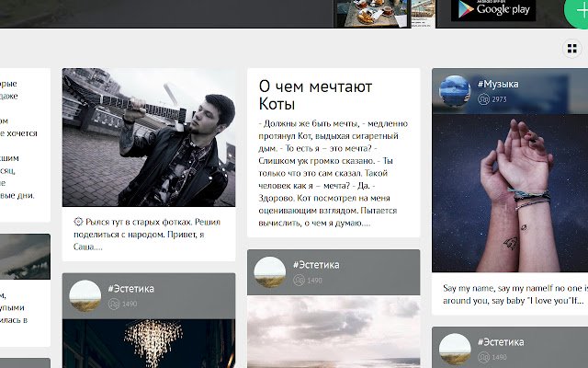Open the partially visible stormy clouds photo
The image size is (588, 368).
coord(25,257)
